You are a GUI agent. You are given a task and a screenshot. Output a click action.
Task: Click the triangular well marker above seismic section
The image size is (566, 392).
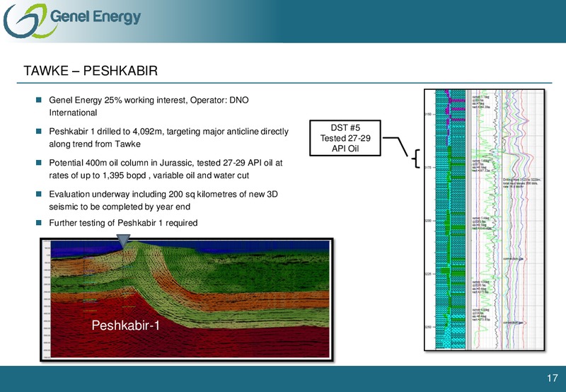tap(123, 241)
